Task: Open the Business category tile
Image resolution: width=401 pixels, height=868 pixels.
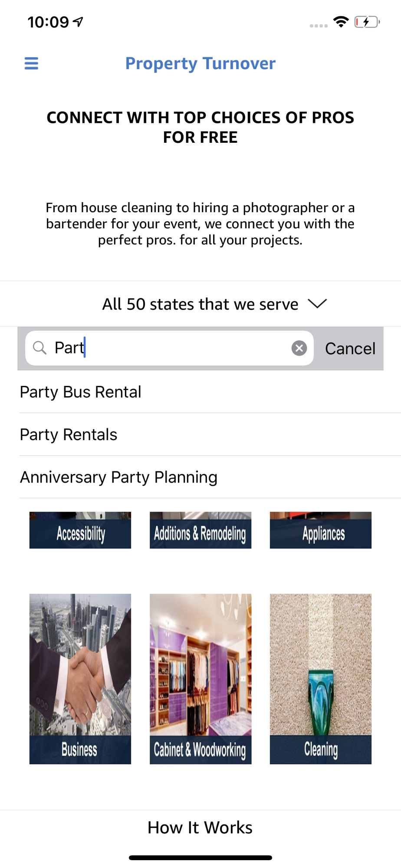Action: point(80,679)
